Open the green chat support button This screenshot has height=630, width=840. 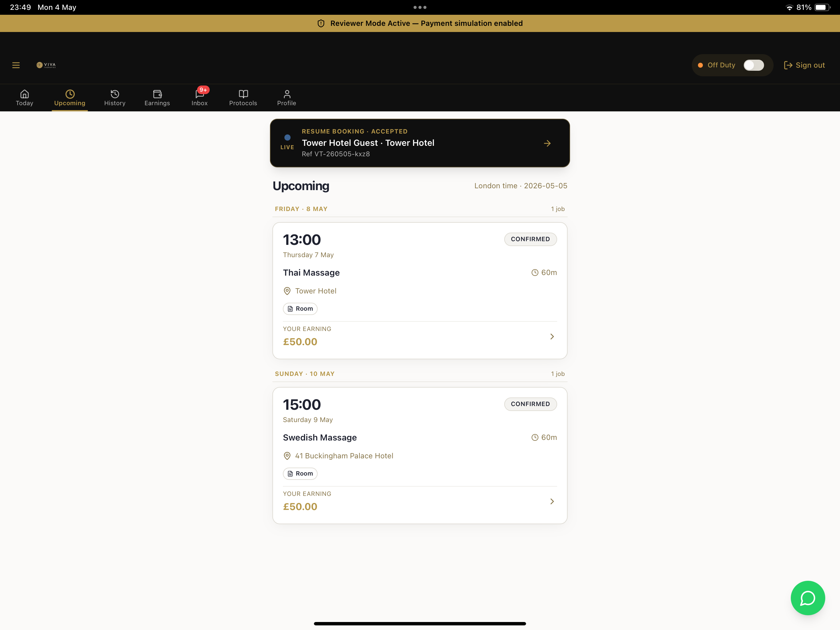pos(807,598)
